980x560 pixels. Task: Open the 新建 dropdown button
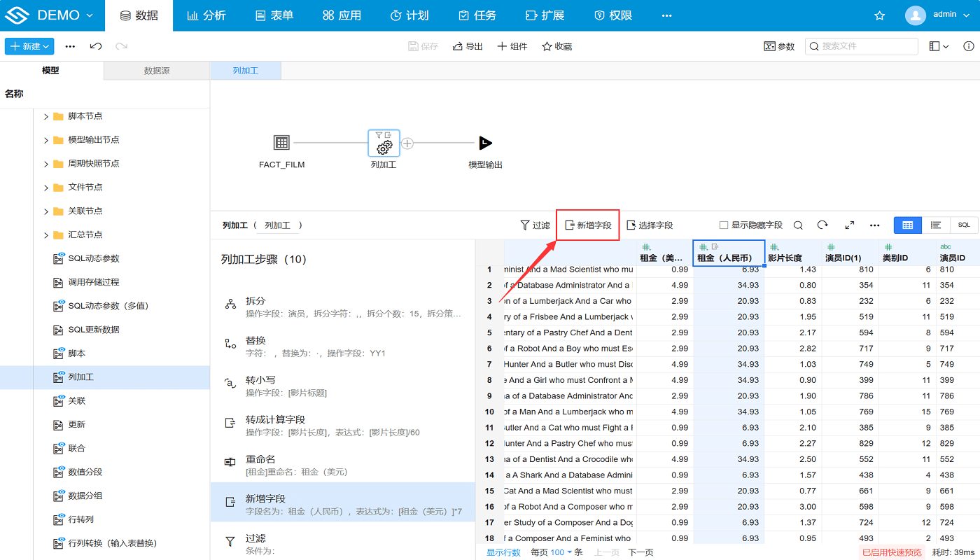click(29, 46)
